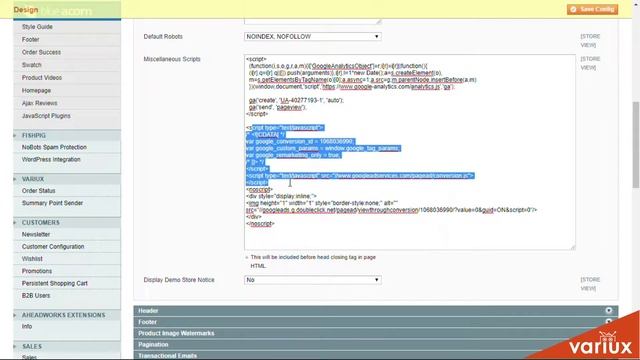Open NoBots Spam Protection settings

(x=54, y=147)
